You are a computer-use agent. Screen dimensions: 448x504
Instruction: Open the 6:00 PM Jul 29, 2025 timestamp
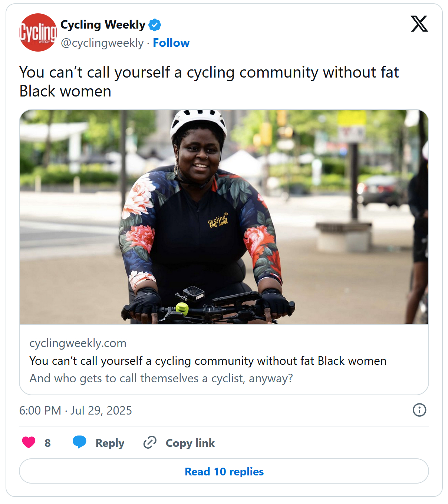coord(76,410)
